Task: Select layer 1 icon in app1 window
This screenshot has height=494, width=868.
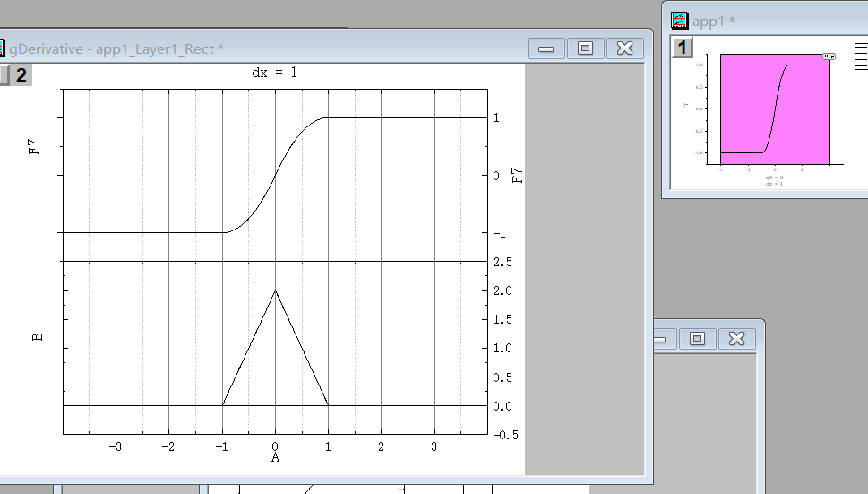Action: pos(682,48)
